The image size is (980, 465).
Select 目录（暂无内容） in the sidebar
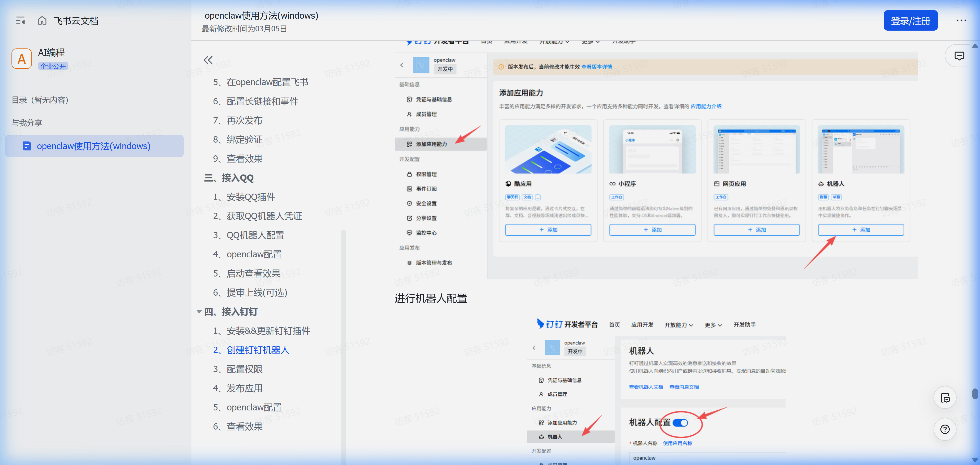[40, 100]
